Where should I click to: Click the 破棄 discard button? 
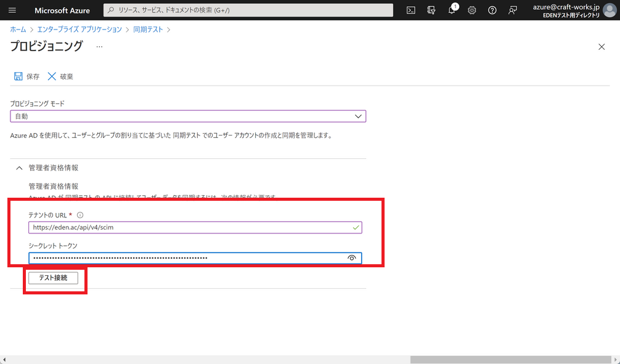(x=60, y=76)
